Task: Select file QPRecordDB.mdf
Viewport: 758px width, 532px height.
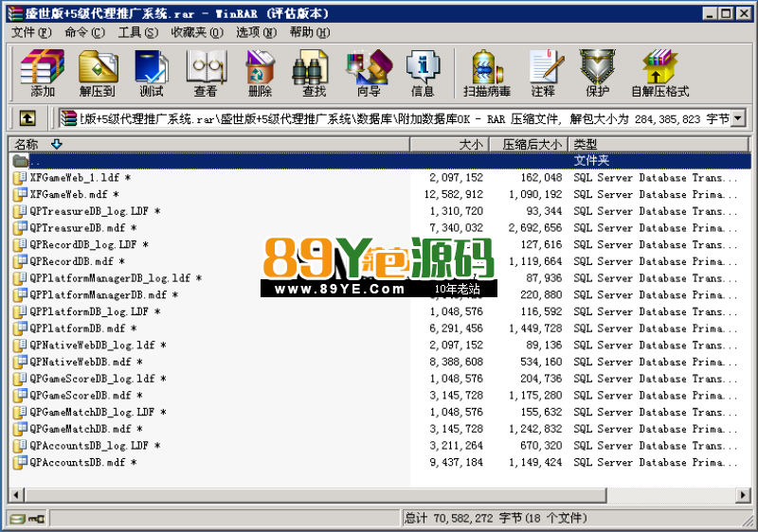Action: point(77,261)
